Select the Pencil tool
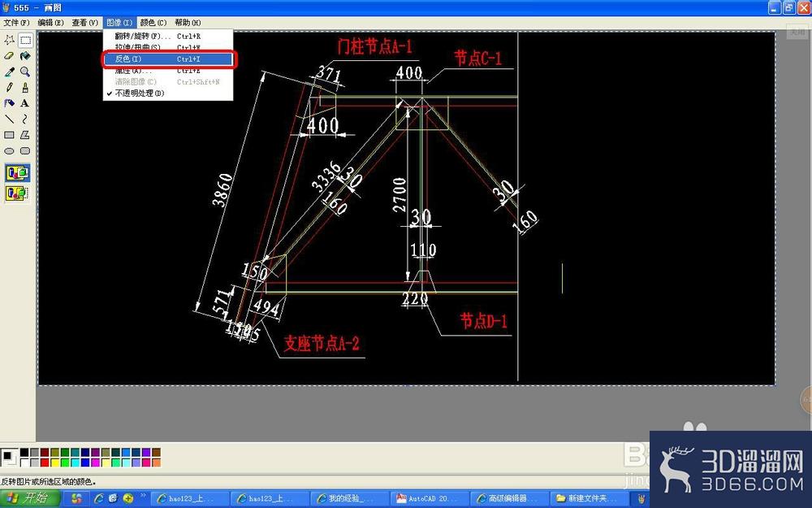The width and height of the screenshot is (812, 508). tap(9, 88)
